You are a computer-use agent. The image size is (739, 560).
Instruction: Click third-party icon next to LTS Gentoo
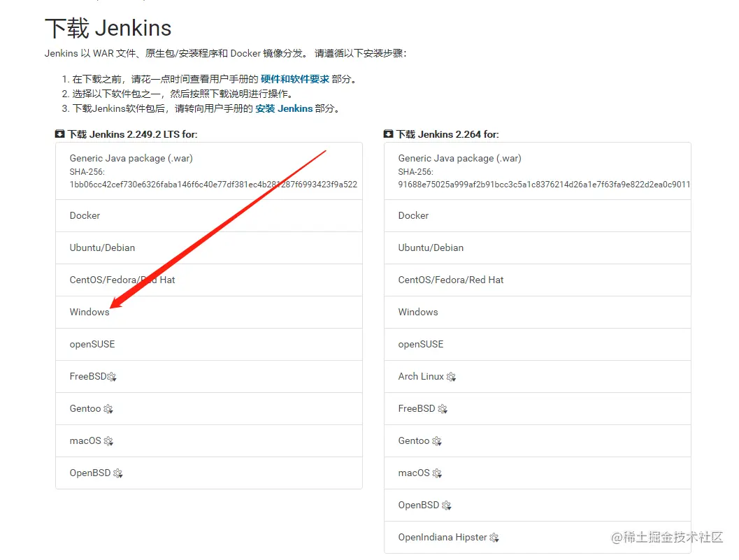[108, 409]
